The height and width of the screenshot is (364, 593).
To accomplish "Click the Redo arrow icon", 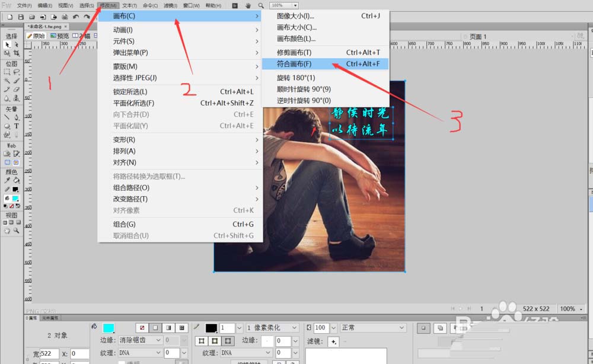I will pos(87,17).
